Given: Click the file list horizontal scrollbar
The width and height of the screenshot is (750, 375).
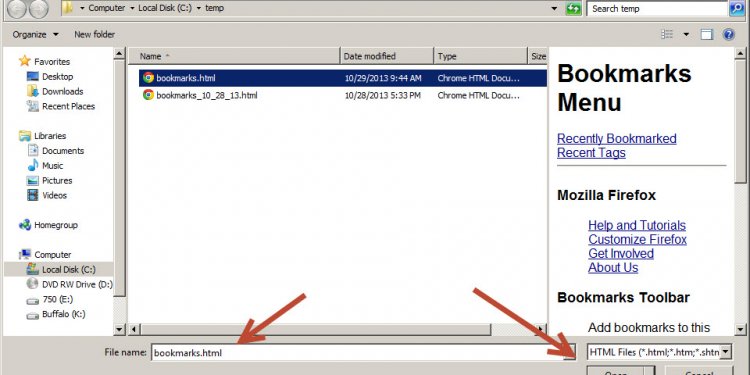Looking at the screenshot, I should point(316,329).
